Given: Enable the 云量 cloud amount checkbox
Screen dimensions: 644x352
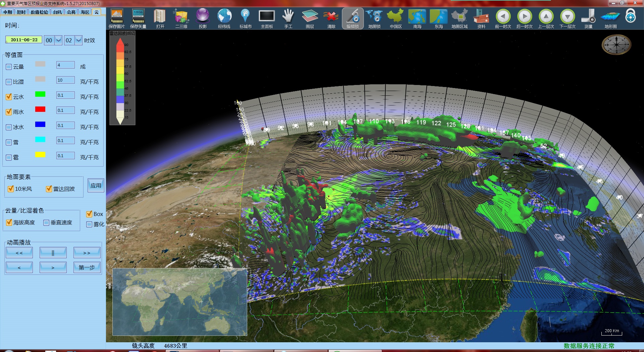Looking at the screenshot, I should coord(9,67).
